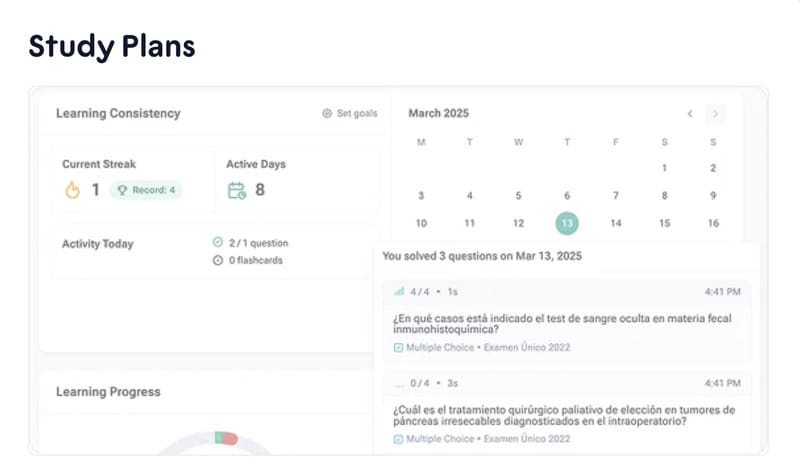The width and height of the screenshot is (800, 470).
Task: Click the flashcards clock icon
Action: click(218, 261)
